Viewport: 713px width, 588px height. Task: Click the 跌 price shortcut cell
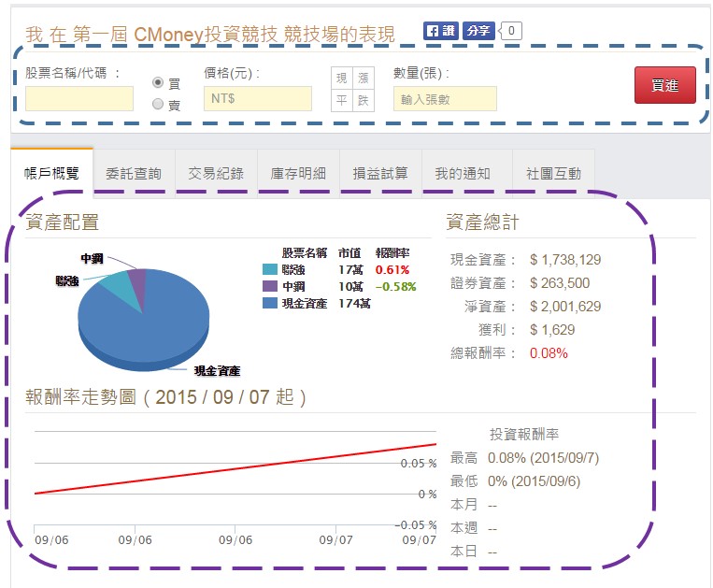tap(364, 101)
